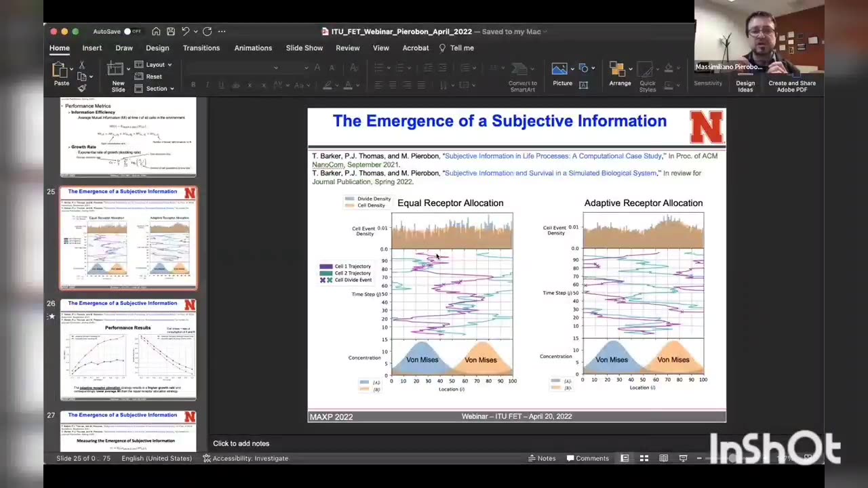Toggle Italic formatting

[x=208, y=85]
